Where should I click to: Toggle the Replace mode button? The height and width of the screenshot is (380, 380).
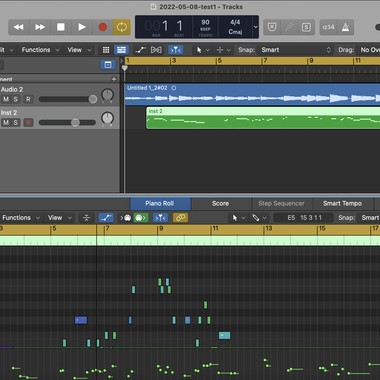click(272, 27)
